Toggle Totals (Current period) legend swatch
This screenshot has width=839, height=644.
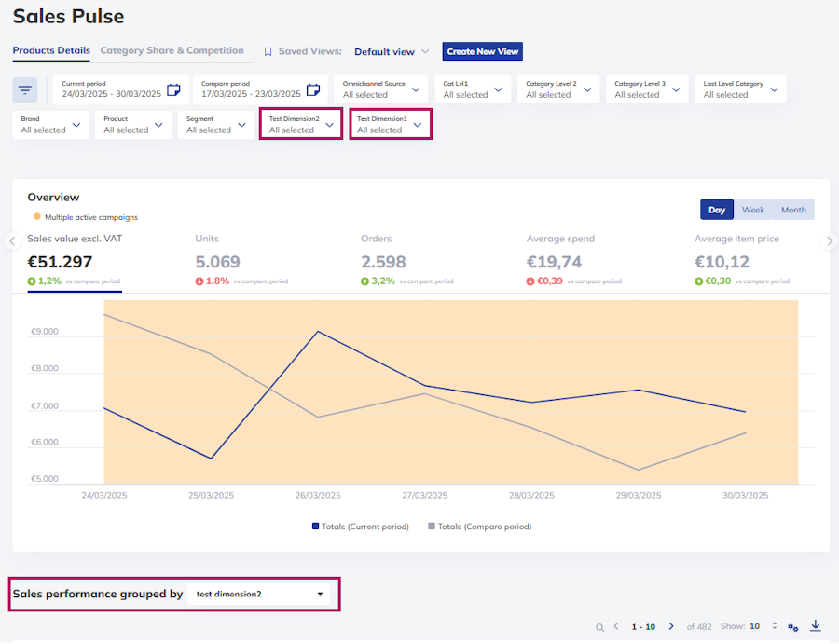[315, 527]
